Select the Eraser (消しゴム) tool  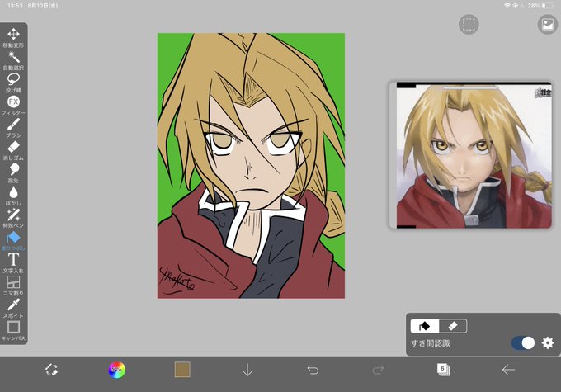point(13,151)
